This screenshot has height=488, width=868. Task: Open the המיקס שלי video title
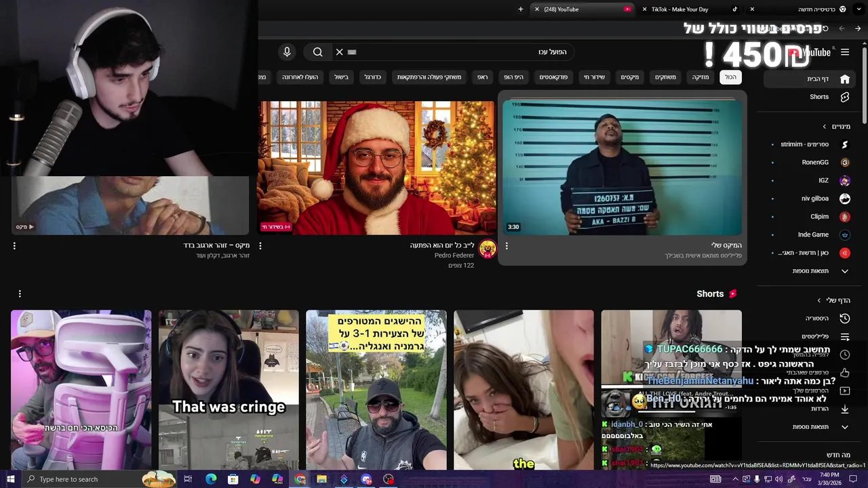726,245
